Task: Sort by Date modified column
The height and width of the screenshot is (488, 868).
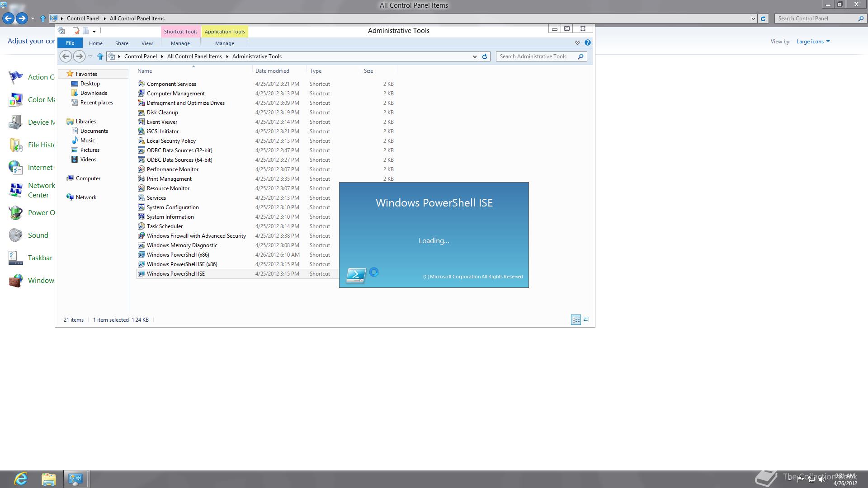Action: [279, 71]
